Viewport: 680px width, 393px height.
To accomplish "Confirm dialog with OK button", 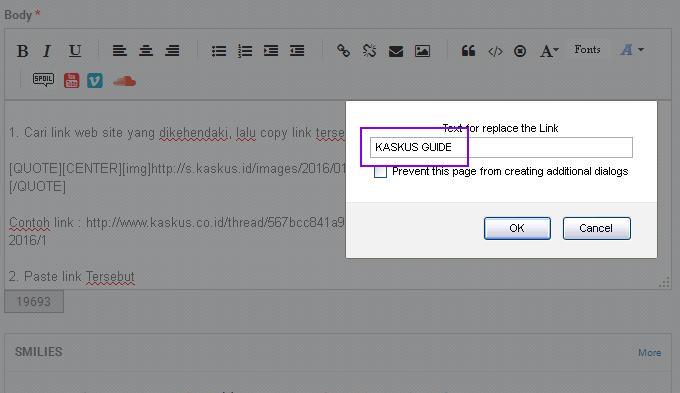I will [x=517, y=228].
